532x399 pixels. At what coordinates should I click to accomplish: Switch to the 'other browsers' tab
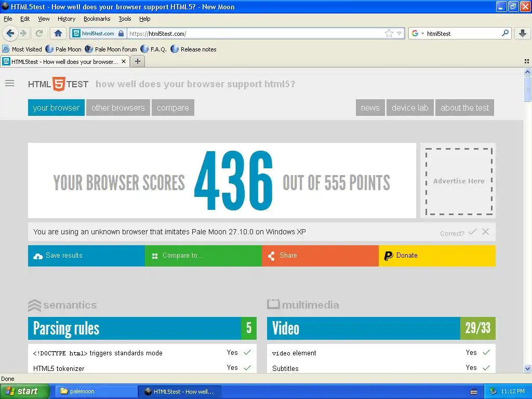click(118, 108)
